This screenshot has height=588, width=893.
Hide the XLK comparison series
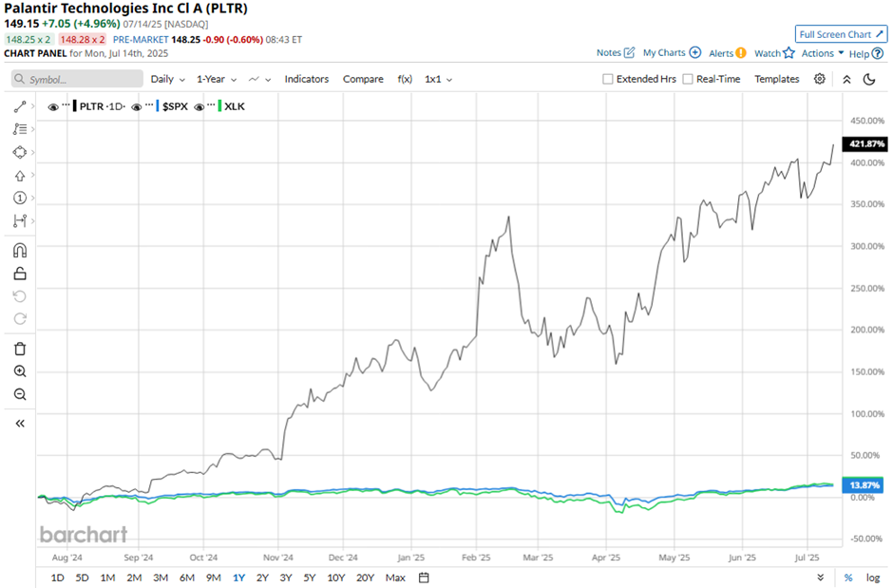199,106
